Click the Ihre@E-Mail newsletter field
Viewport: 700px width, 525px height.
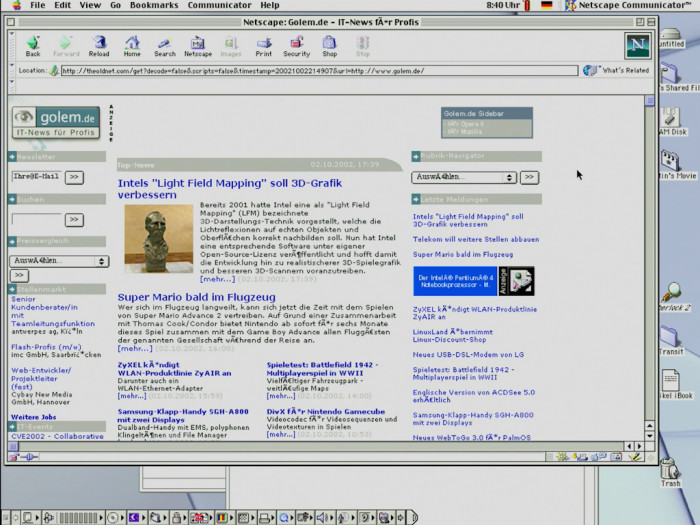pyautogui.click(x=37, y=176)
